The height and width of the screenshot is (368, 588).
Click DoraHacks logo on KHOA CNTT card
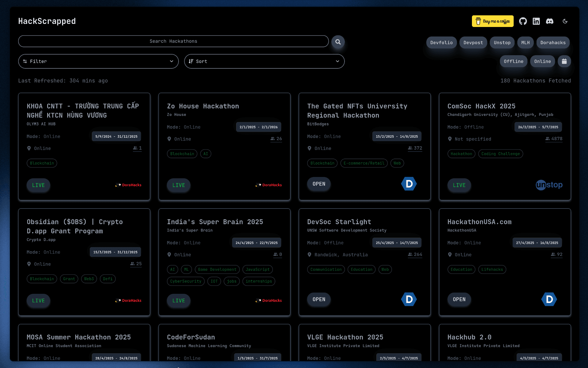tap(128, 185)
